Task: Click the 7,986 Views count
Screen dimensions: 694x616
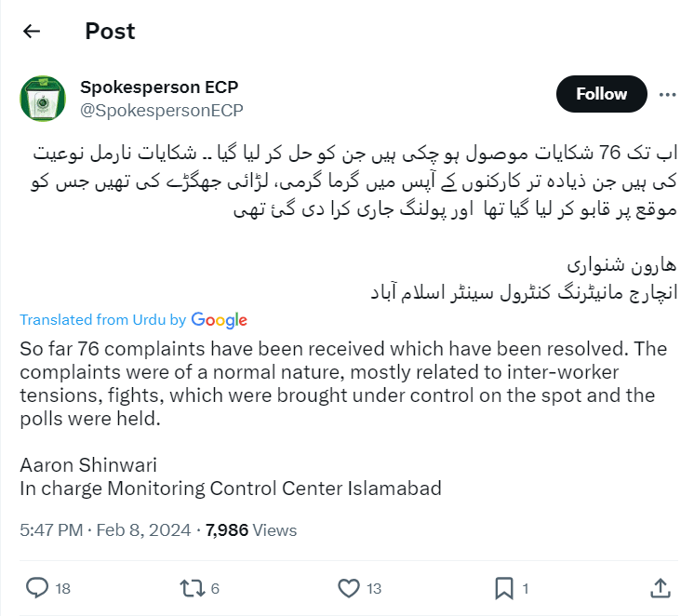Action: pyautogui.click(x=250, y=530)
